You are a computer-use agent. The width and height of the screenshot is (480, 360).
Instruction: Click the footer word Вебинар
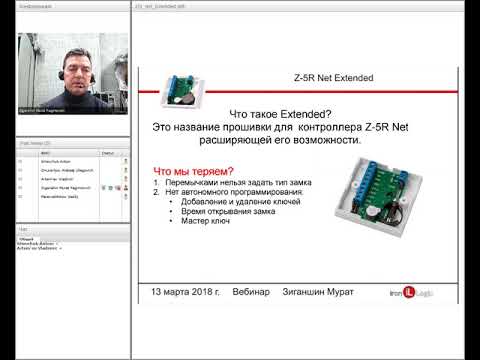point(251,292)
